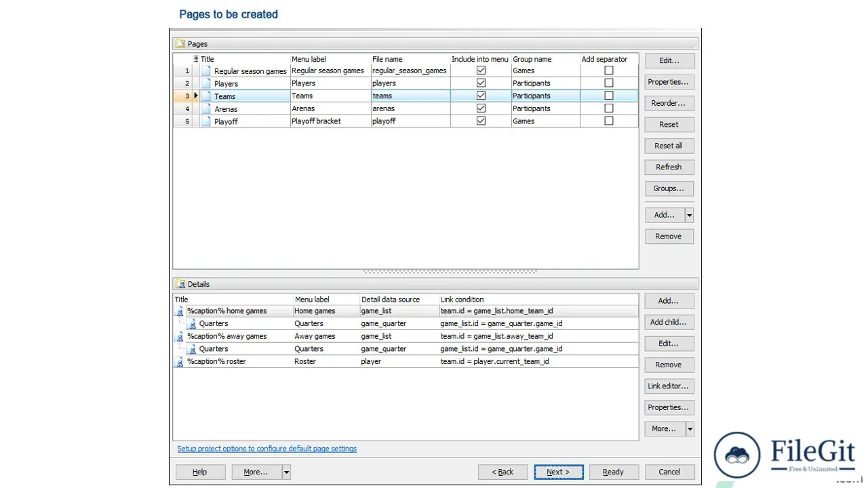Untick Include into menu for Teams
Screen dimensions: 868x488
pos(481,96)
